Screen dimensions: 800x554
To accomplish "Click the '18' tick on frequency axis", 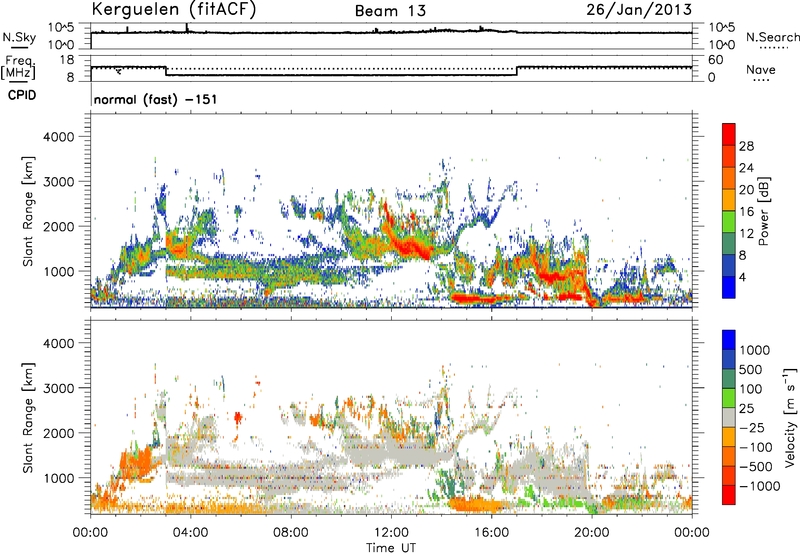I will pyautogui.click(x=67, y=60).
